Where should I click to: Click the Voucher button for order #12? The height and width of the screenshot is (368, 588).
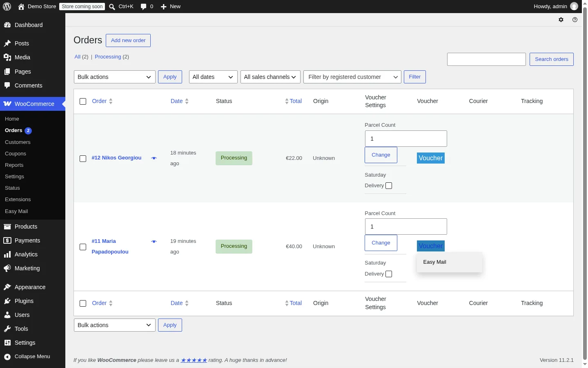click(431, 158)
